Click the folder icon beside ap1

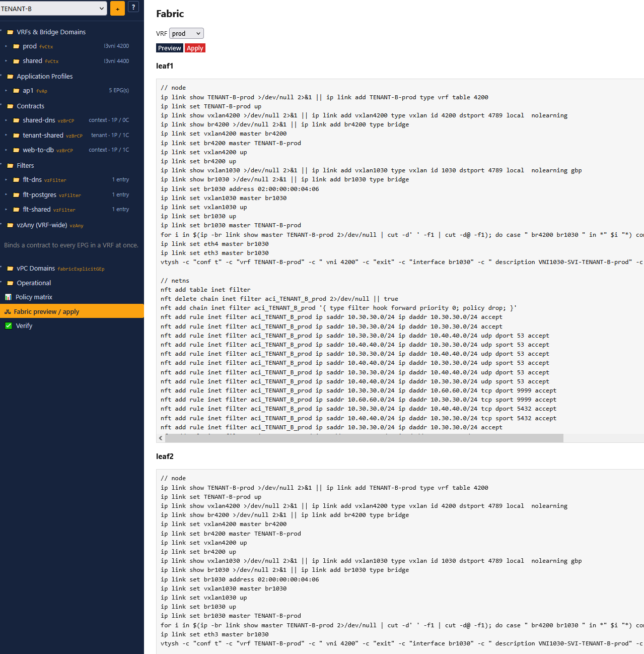(x=16, y=91)
